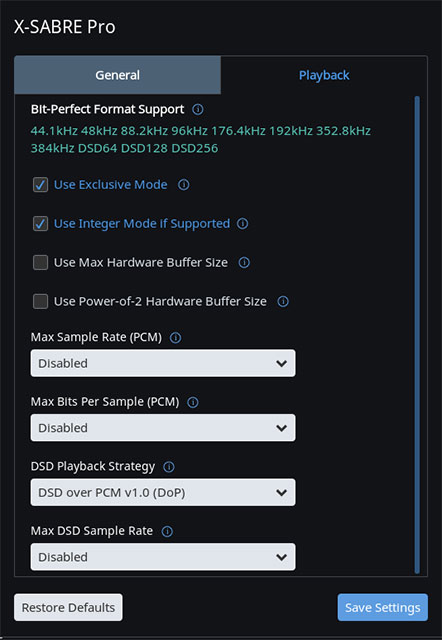The height and width of the screenshot is (640, 442).
Task: Open info icon beside Use Exclusive Mode
Action: [x=184, y=185]
